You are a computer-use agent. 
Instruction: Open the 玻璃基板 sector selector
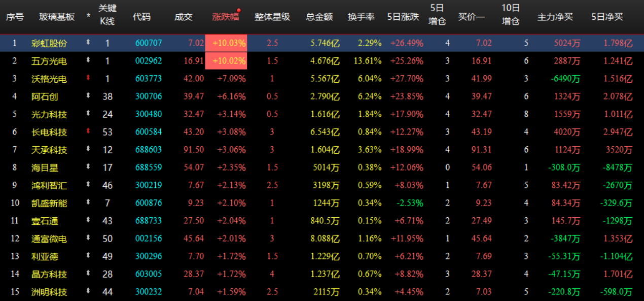(x=57, y=16)
